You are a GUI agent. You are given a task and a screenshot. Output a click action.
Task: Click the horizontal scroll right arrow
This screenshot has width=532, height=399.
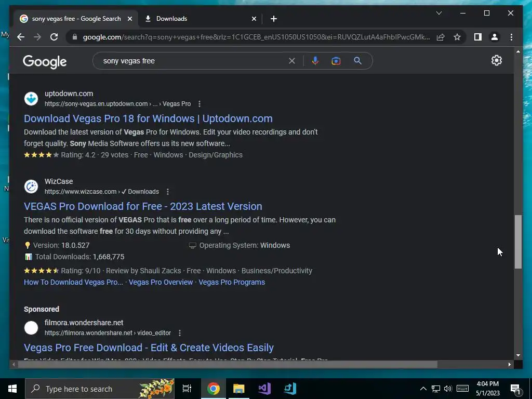(509, 365)
